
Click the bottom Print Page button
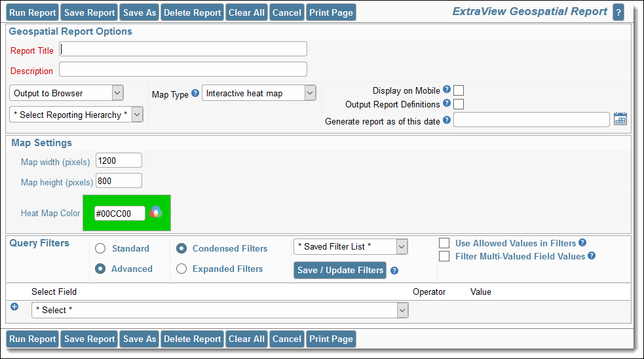(331, 339)
